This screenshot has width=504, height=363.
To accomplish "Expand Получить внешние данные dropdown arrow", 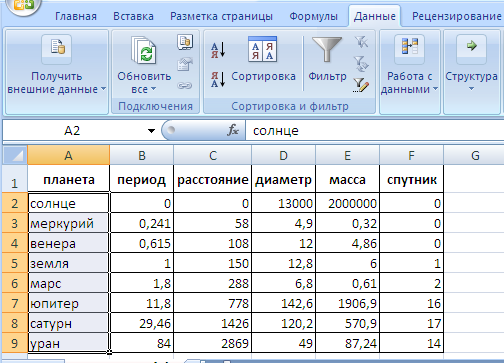I will point(103,89).
